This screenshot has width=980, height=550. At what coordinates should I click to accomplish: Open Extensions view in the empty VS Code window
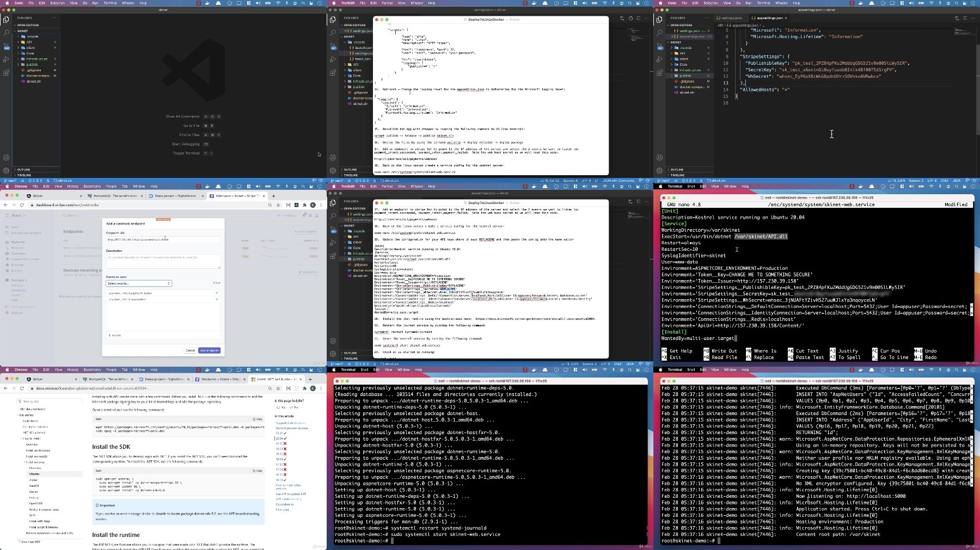6,72
